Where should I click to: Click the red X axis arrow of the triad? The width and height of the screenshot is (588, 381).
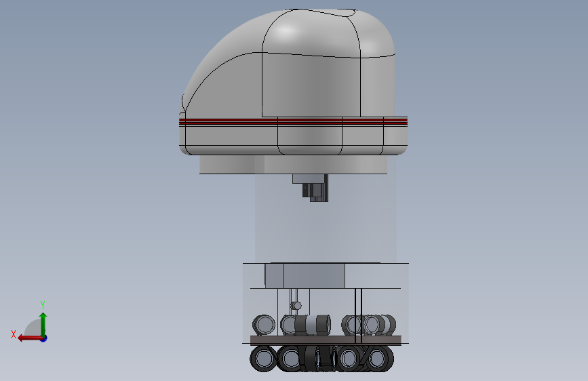tap(29, 338)
